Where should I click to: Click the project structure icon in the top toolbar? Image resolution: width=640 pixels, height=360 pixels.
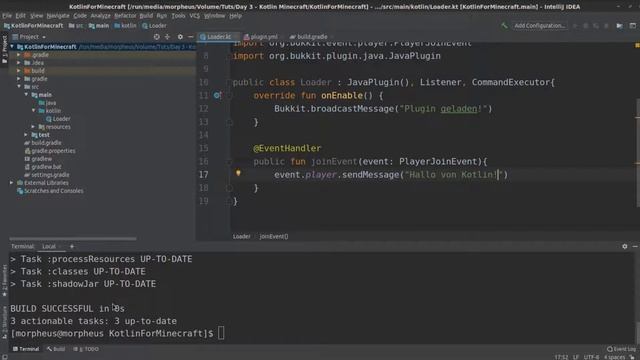tap(619, 26)
